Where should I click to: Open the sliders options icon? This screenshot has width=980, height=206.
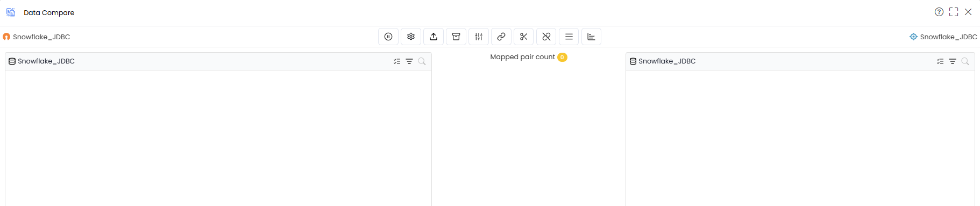point(479,37)
